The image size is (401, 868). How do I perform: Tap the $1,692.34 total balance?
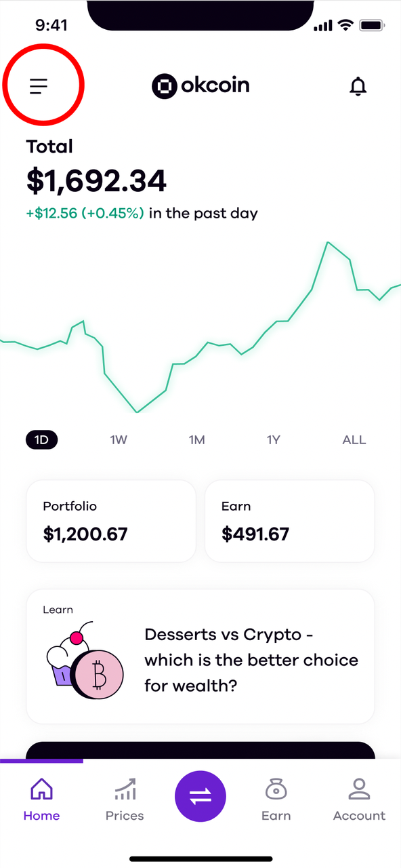coord(96,180)
